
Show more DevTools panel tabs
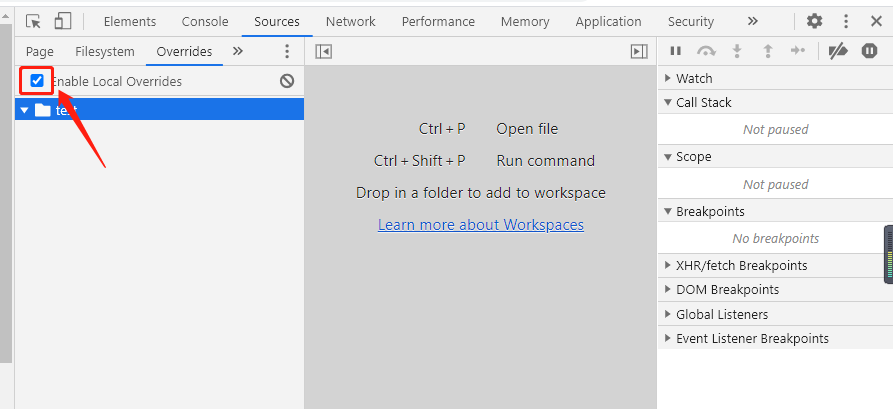coord(752,21)
